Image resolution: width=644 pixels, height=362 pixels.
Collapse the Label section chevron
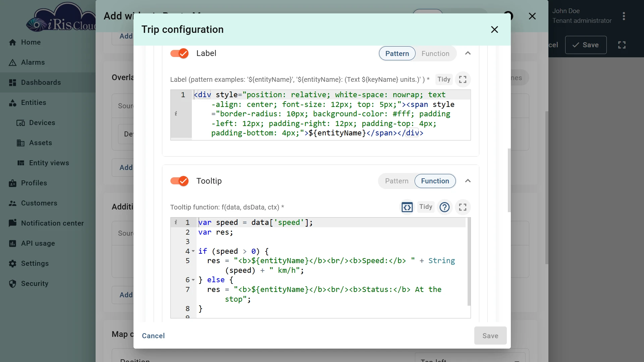pyautogui.click(x=468, y=53)
